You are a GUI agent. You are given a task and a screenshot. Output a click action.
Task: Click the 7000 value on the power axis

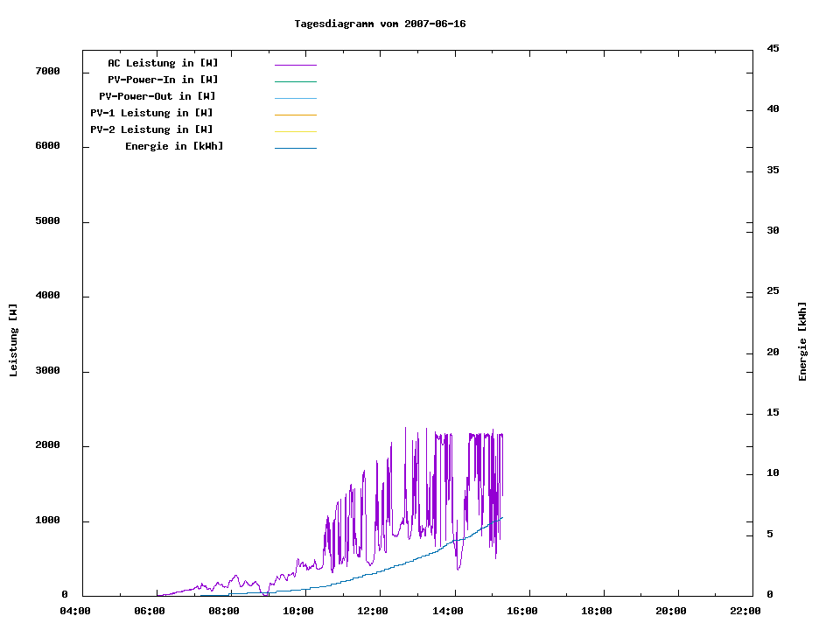coord(46,72)
